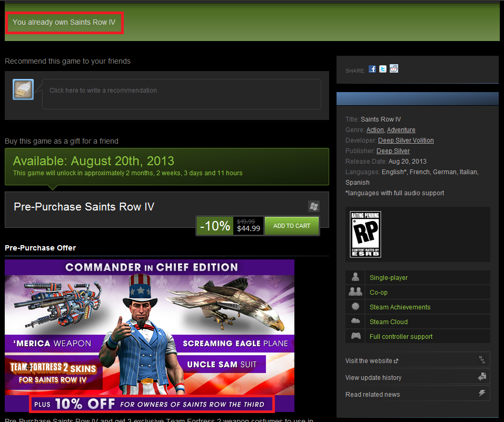Share on Facebook icon
This screenshot has width=504, height=422.
click(372, 69)
